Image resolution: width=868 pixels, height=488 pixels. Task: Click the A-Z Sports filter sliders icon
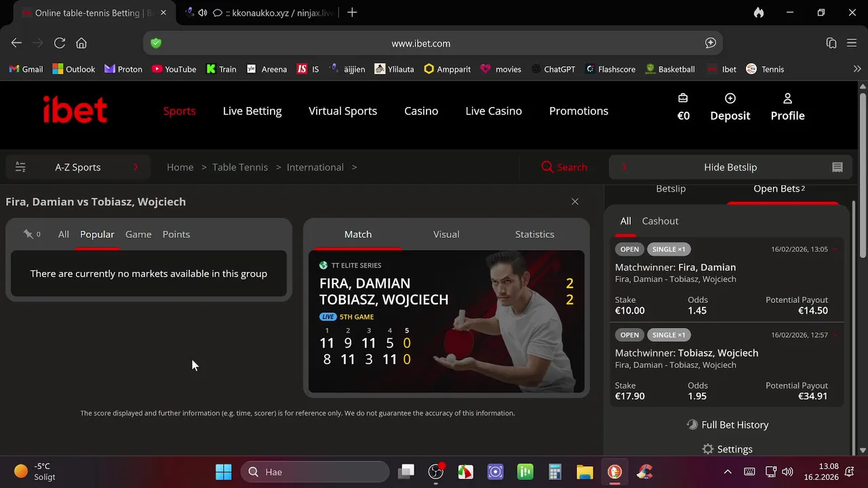tap(20, 167)
